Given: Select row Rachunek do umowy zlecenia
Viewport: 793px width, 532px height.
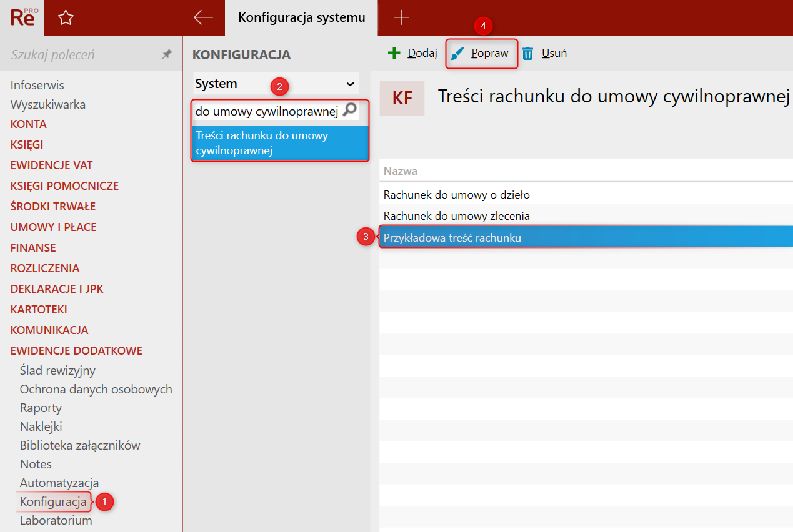Looking at the screenshot, I should click(586, 216).
